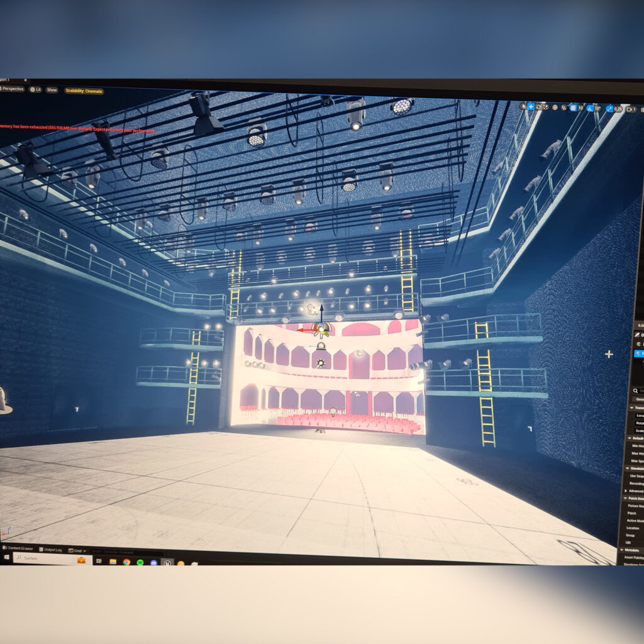Click the UID property label

click(628, 543)
